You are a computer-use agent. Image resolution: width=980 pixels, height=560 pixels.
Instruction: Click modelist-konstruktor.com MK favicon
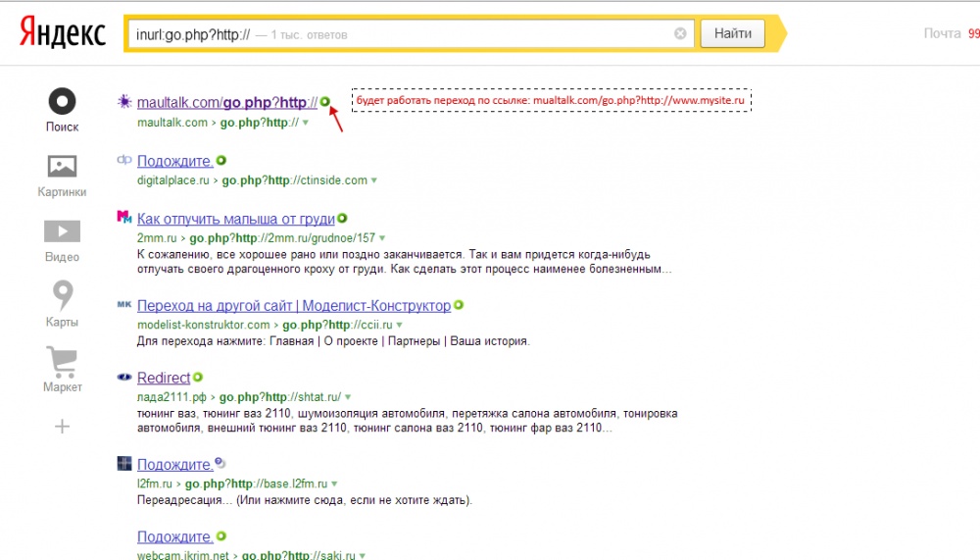pyautogui.click(x=124, y=304)
